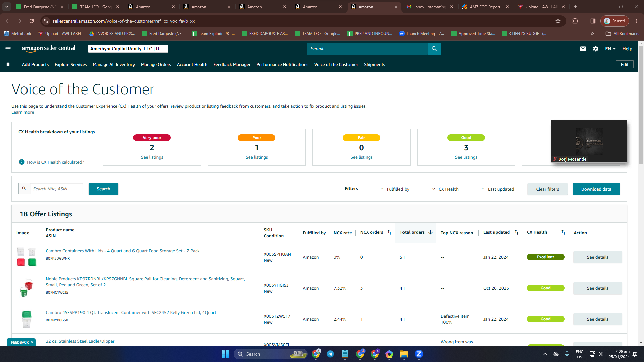
Task: Open Metrobank bookmark
Action: coord(18,34)
